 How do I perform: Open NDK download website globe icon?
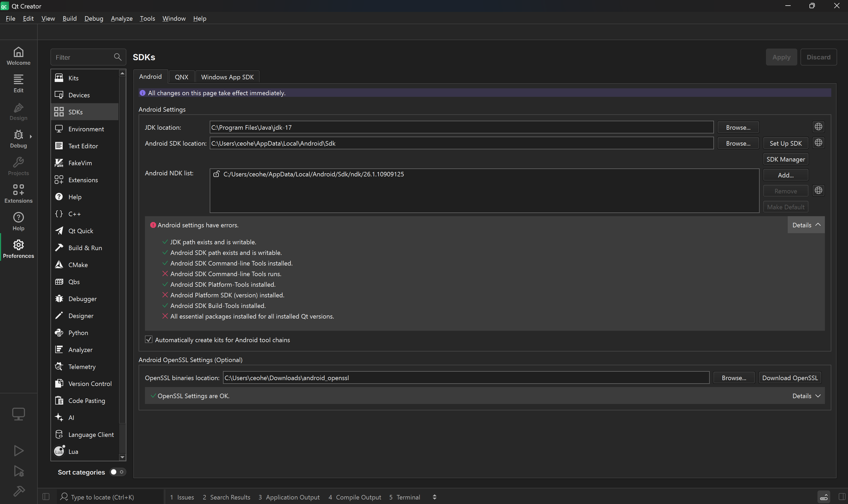coord(819,190)
